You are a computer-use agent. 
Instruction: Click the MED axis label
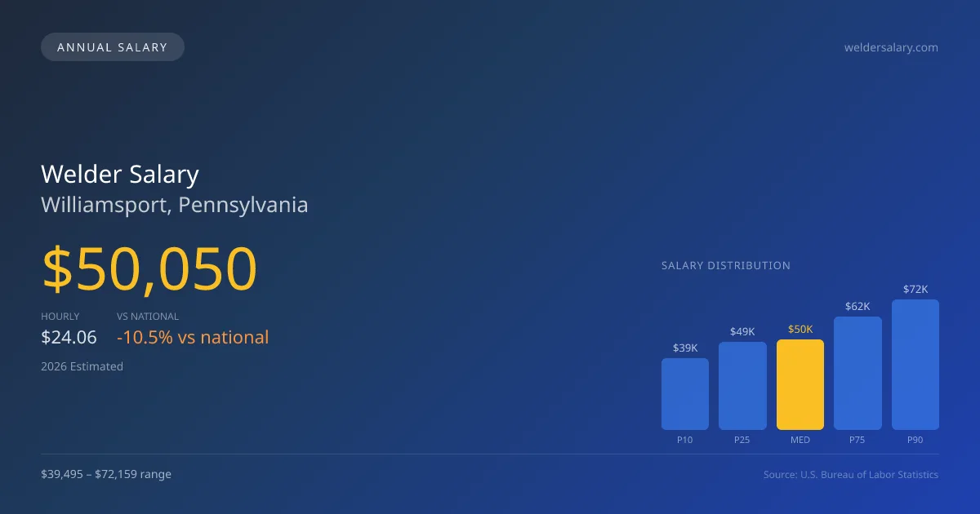tap(800, 440)
